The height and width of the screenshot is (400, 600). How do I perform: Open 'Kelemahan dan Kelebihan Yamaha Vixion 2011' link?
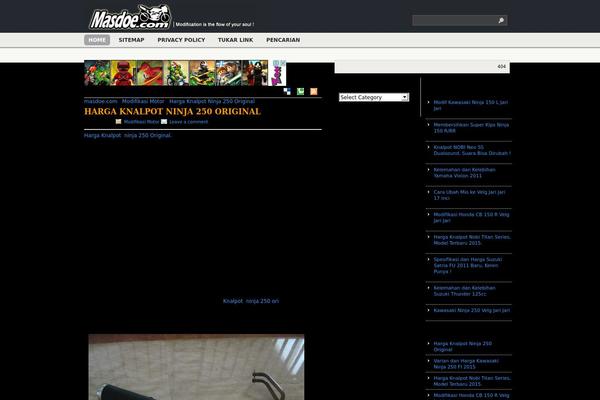pyautogui.click(x=465, y=173)
